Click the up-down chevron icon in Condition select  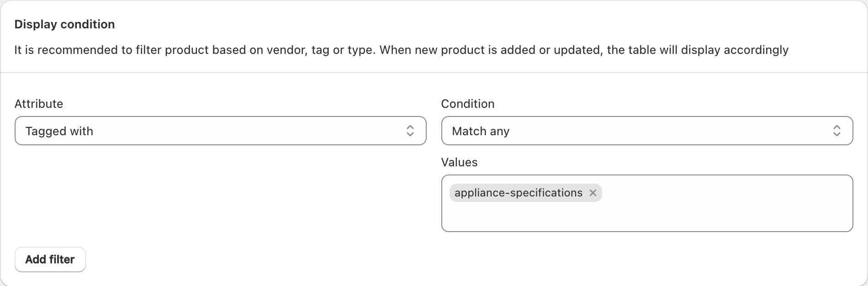837,131
